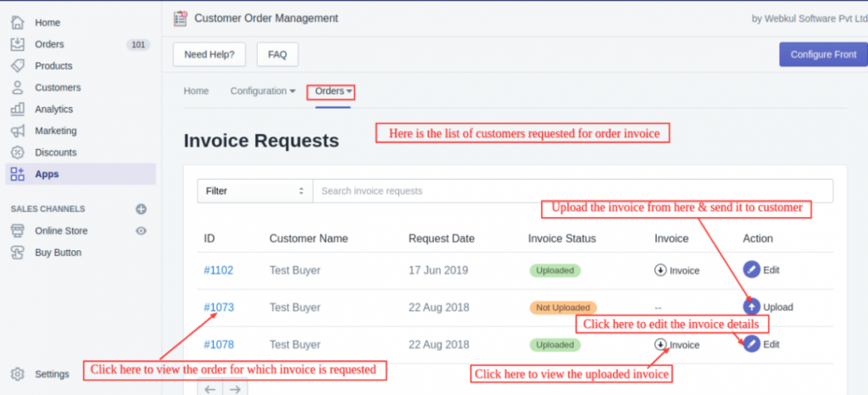Image resolution: width=868 pixels, height=395 pixels.
Task: Click the upload arrow icon for order #1073
Action: coord(752,307)
